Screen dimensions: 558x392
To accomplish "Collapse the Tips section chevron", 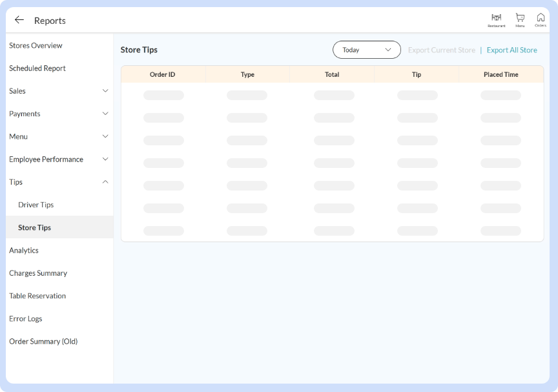I will pyautogui.click(x=105, y=182).
